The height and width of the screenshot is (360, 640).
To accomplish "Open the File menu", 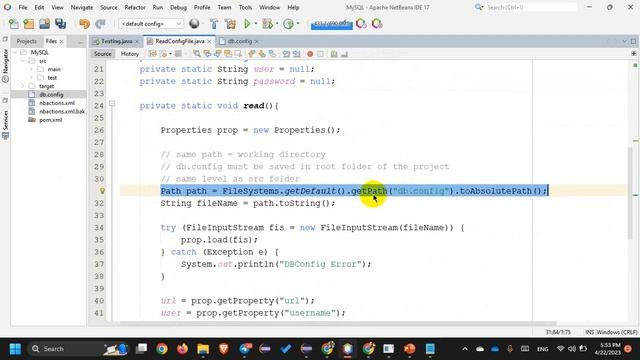I will tap(23, 7).
